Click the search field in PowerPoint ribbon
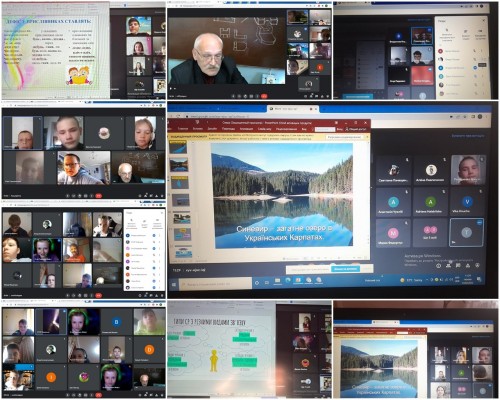 (325, 129)
